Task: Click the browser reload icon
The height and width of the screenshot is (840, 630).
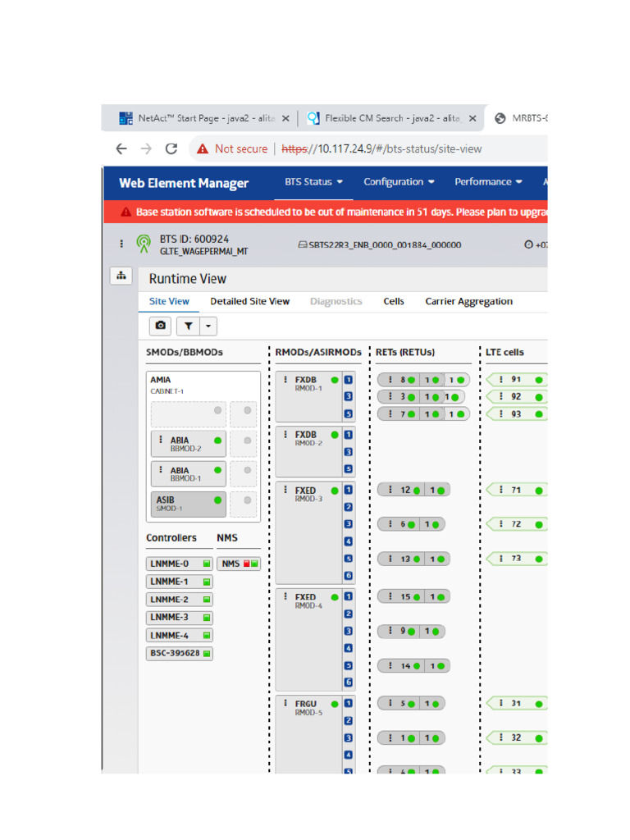Action: pyautogui.click(x=171, y=148)
